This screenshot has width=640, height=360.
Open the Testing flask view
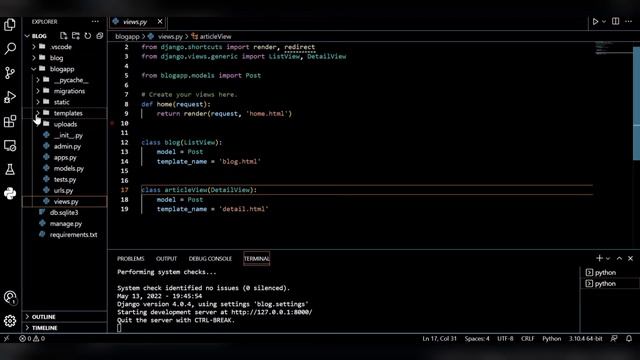10,169
